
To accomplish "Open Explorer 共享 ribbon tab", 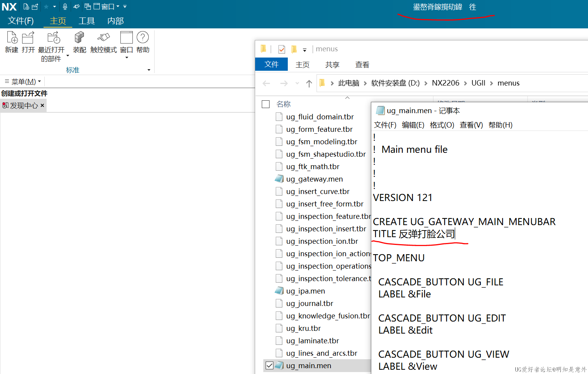I will click(332, 65).
